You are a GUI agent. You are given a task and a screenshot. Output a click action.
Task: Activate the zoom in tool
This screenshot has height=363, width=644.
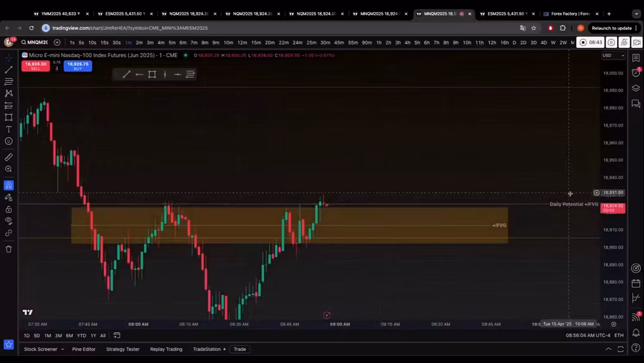[8, 169]
